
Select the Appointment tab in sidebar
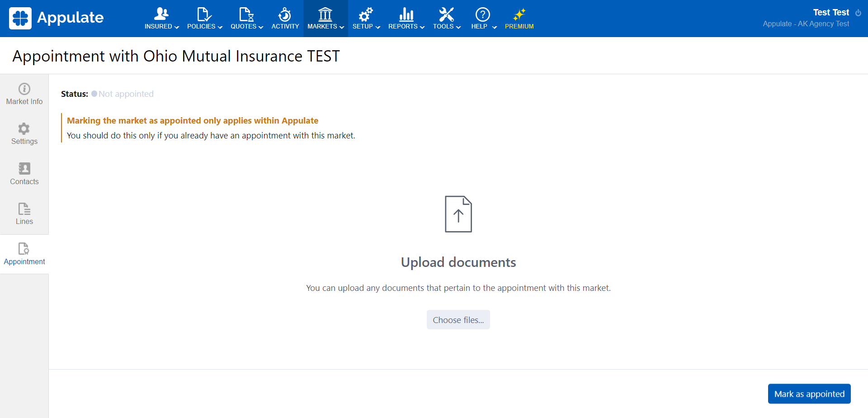click(x=24, y=254)
